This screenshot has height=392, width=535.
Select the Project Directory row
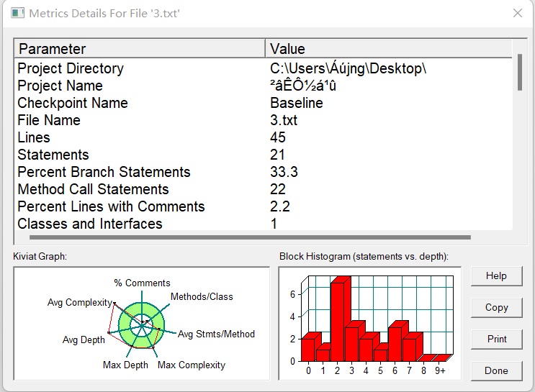click(x=263, y=68)
